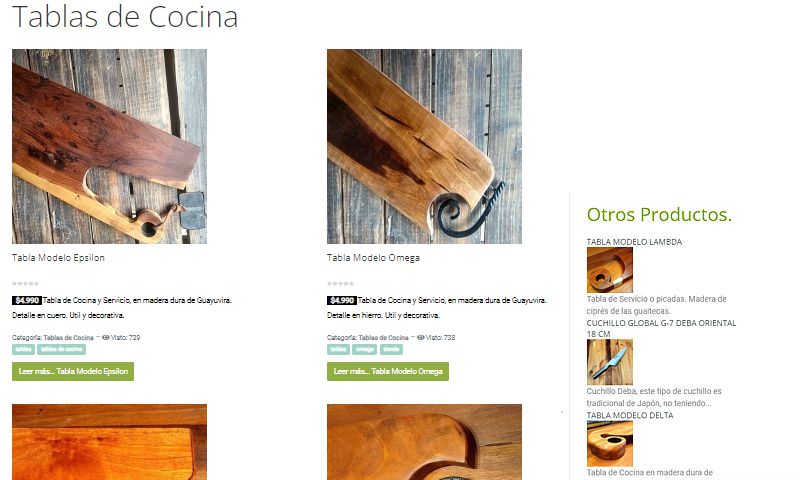The height and width of the screenshot is (480, 800).
Task: Select the 'tablas' tag under Tabla Modelo Epsilon
Action: (23, 349)
